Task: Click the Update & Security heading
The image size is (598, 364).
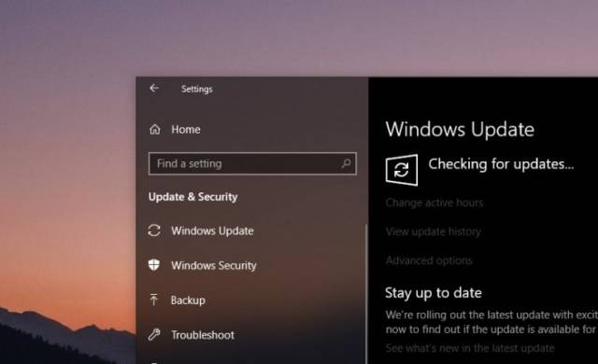Action: [x=193, y=197]
